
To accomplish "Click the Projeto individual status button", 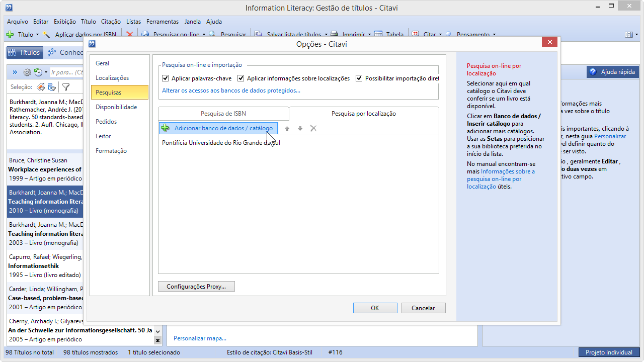I will [x=609, y=352].
